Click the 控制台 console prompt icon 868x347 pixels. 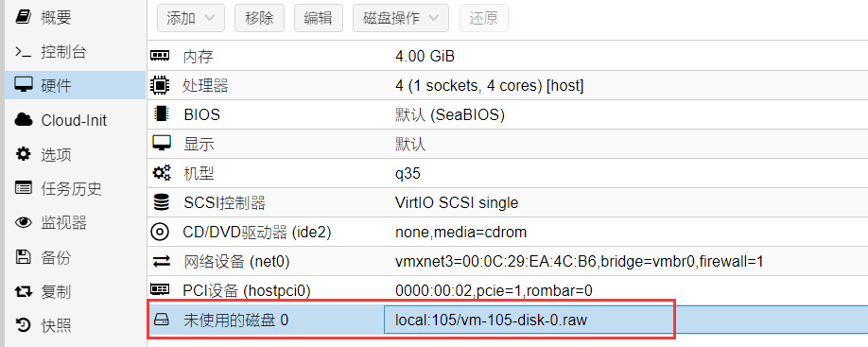24,53
